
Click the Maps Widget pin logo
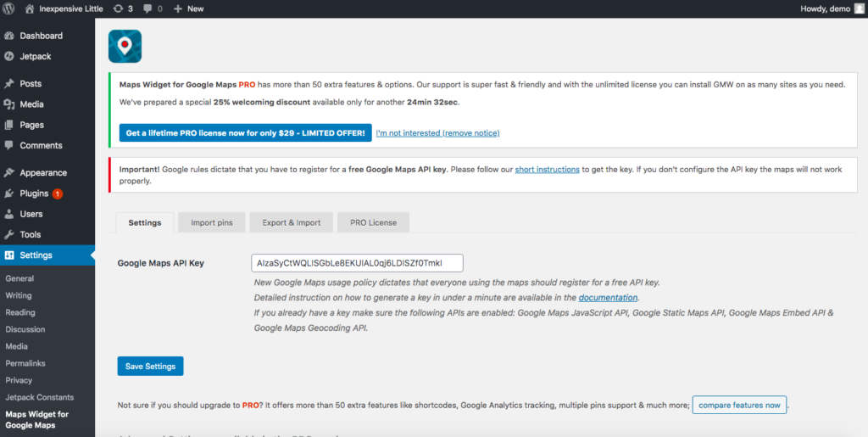pyautogui.click(x=125, y=46)
